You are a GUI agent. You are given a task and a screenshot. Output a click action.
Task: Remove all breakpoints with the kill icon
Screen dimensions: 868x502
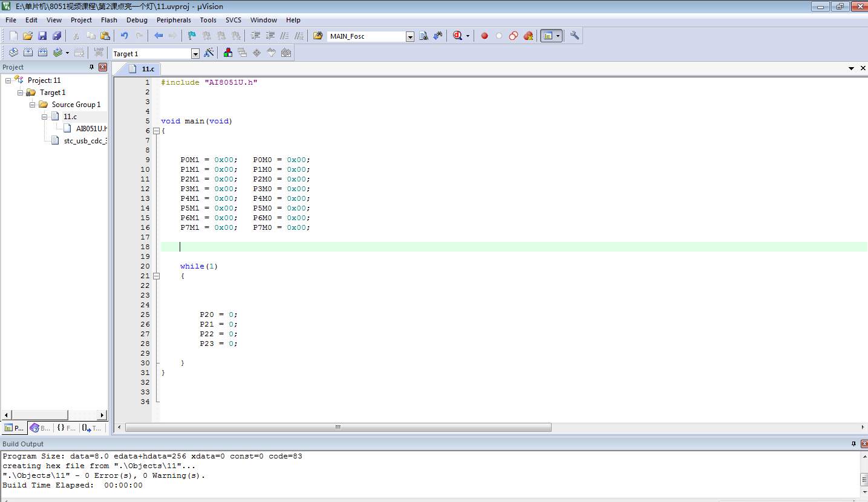(528, 36)
